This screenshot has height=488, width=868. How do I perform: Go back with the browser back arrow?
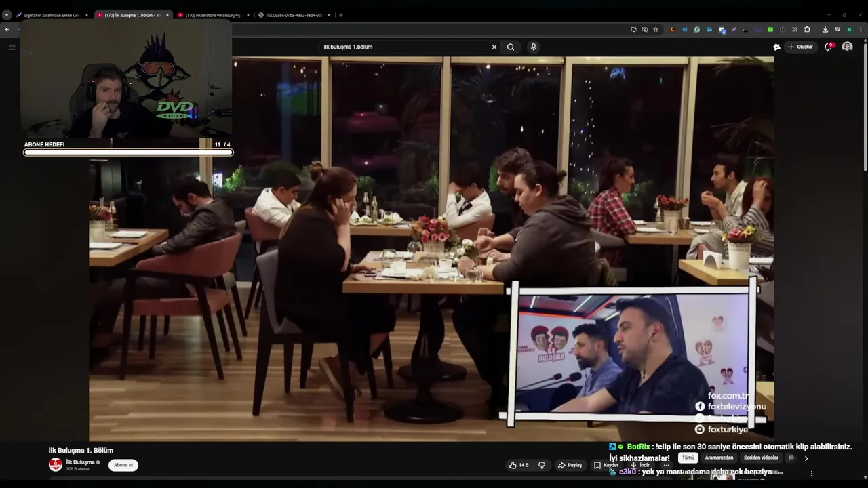(7, 29)
